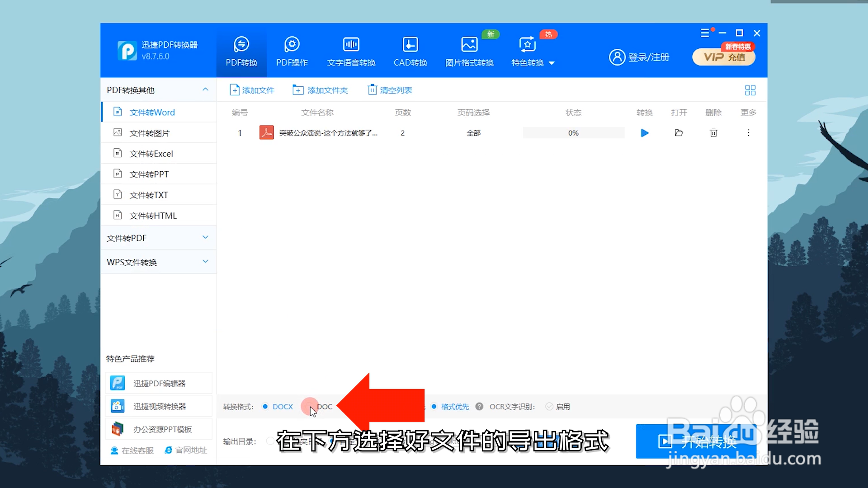The image size is (868, 488).
Task: Choose 格式优先 radio option
Action: [x=434, y=407]
